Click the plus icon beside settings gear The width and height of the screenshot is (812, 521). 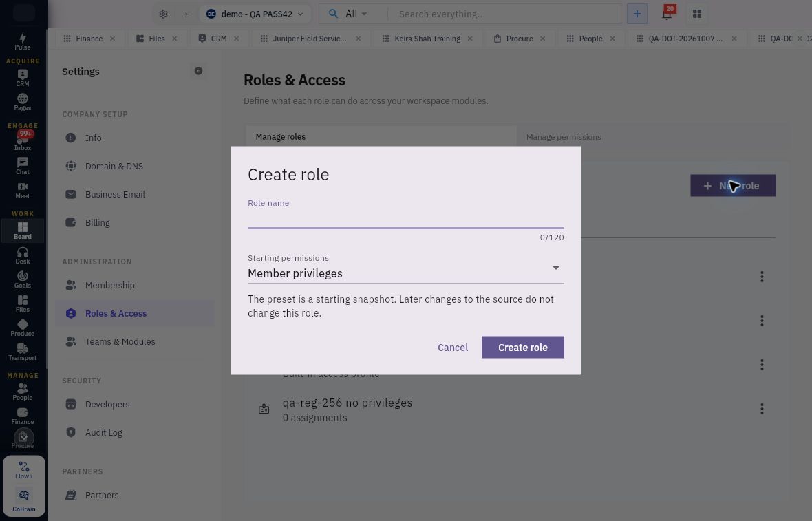click(x=186, y=14)
